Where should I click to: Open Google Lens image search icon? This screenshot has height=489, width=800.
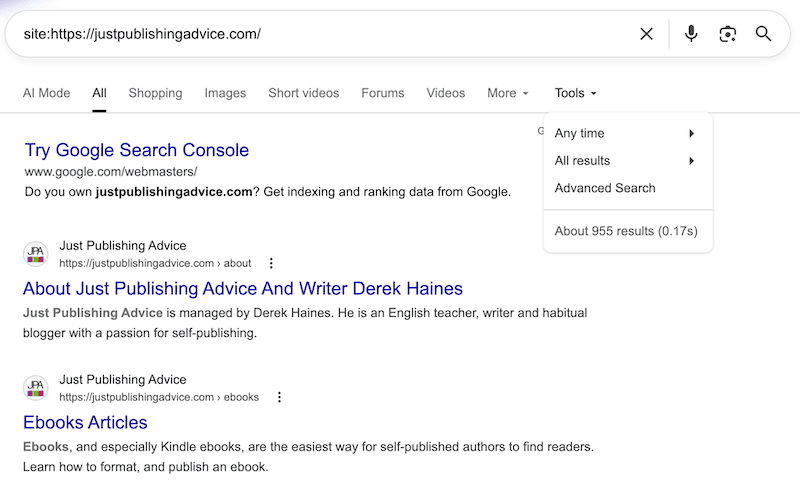point(728,34)
